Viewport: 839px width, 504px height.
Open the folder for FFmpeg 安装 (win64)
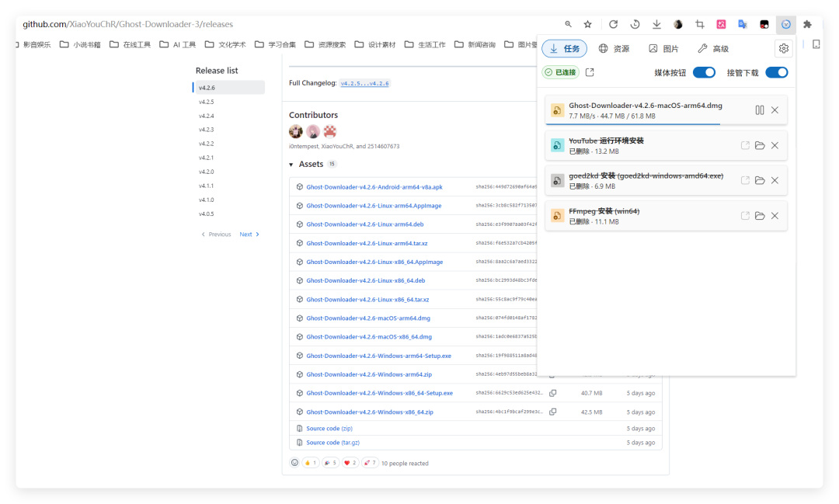[760, 216]
